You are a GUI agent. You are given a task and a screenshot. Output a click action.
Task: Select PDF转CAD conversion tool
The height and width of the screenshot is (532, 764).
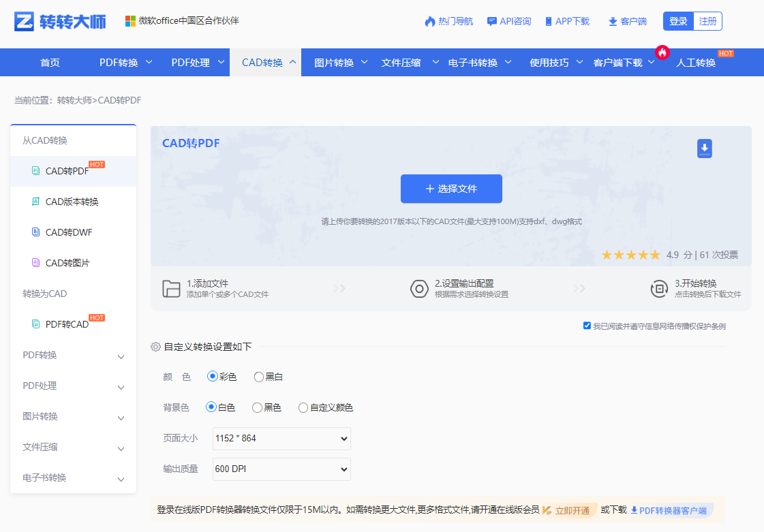66,324
